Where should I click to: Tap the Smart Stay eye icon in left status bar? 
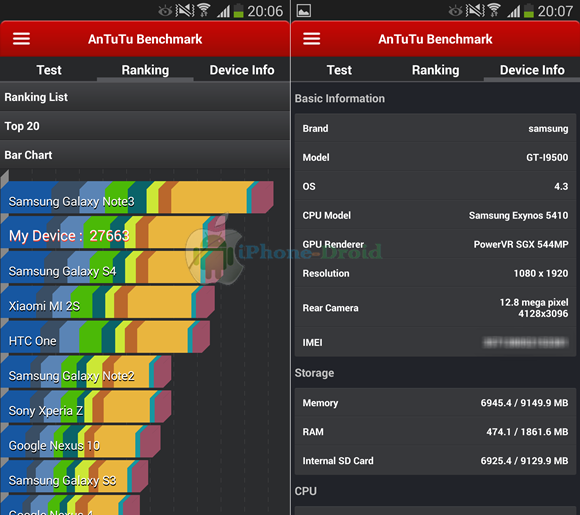(165, 11)
